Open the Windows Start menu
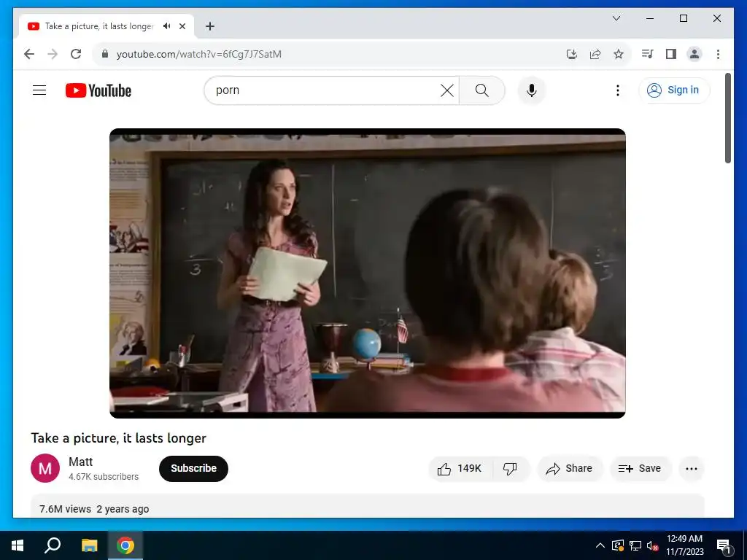The image size is (747, 560). point(18,545)
